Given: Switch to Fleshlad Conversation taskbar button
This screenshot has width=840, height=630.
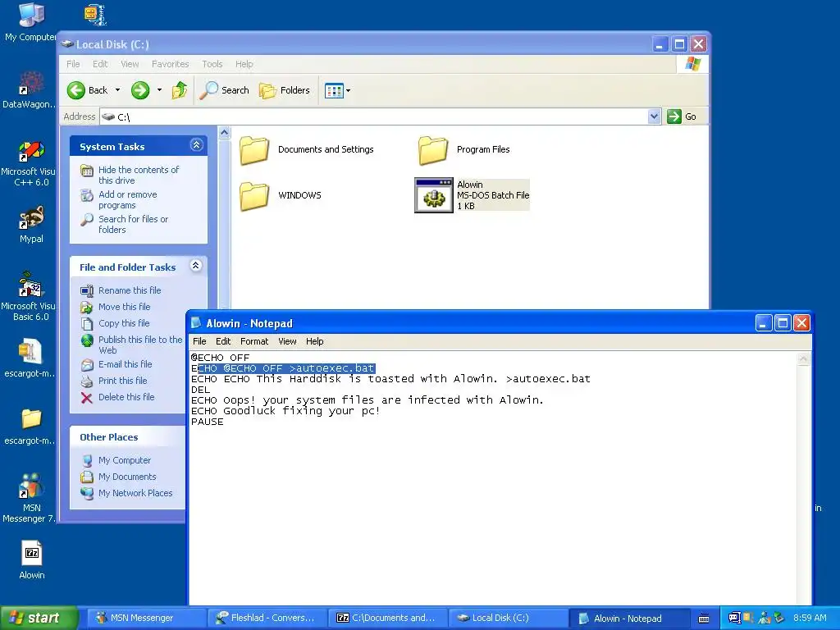Looking at the screenshot, I should 266,618.
